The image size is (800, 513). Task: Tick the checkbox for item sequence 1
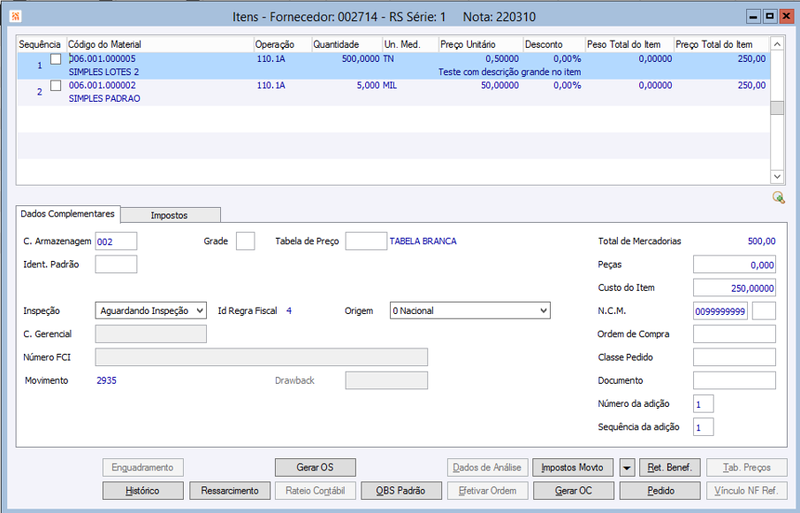point(56,59)
